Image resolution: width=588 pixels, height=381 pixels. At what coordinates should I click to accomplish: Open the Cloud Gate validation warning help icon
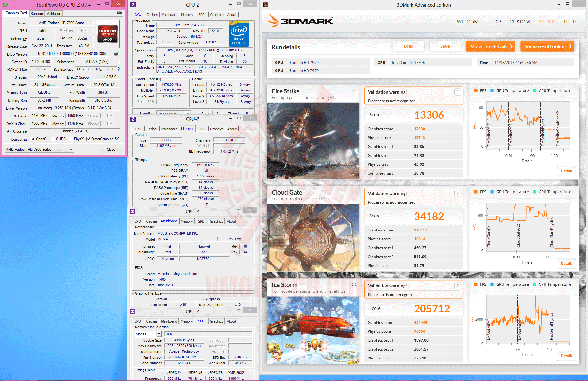coord(458,193)
